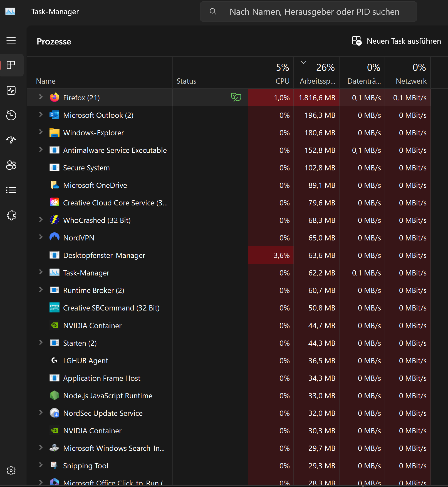Open the Users sidebar icon
Screen dimensions: 448x487
(x=11, y=165)
